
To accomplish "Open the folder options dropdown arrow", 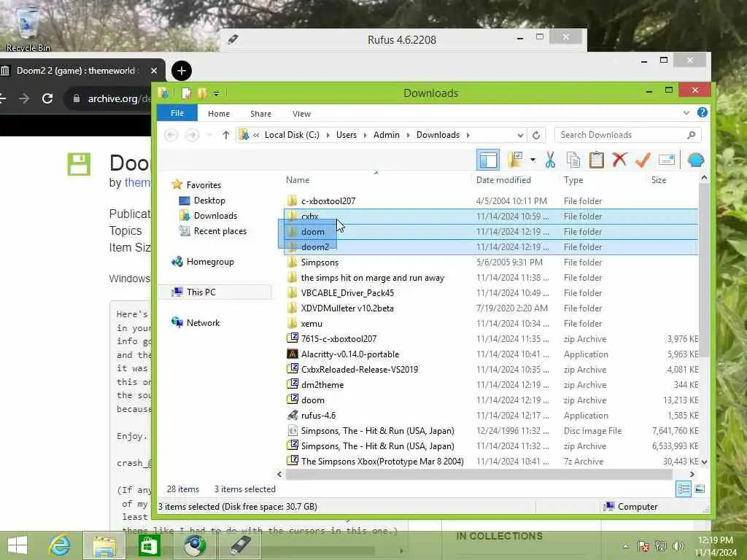I will tap(533, 160).
